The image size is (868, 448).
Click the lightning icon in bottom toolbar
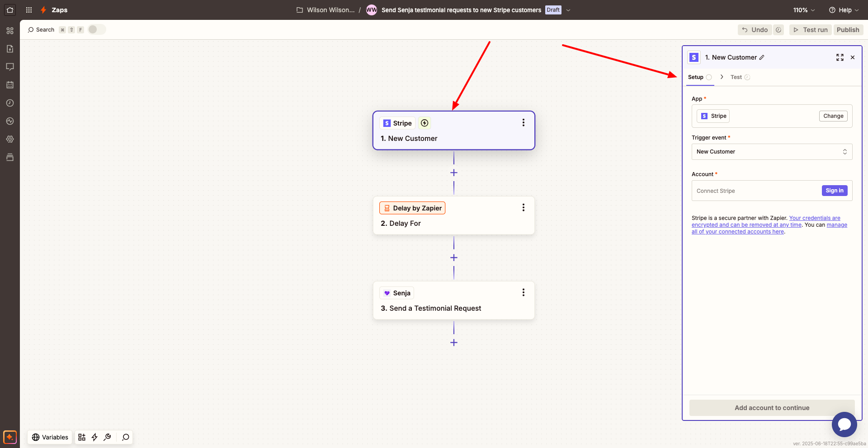pyautogui.click(x=94, y=437)
